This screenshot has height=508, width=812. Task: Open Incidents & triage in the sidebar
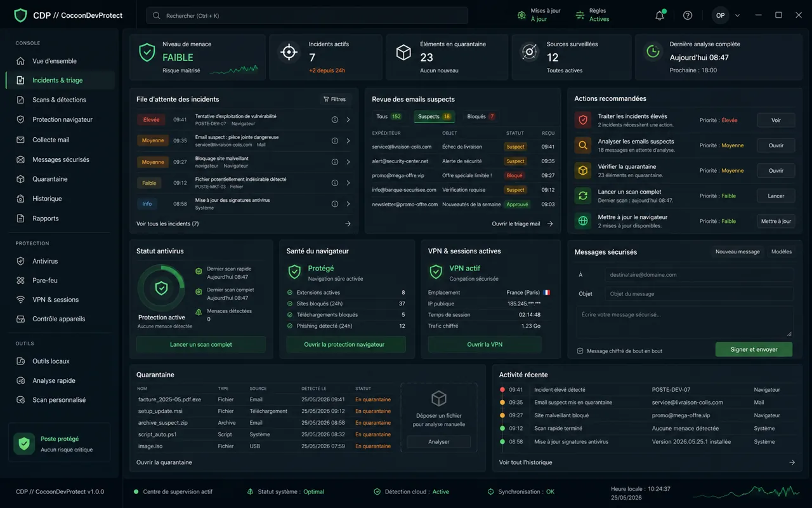60,81
